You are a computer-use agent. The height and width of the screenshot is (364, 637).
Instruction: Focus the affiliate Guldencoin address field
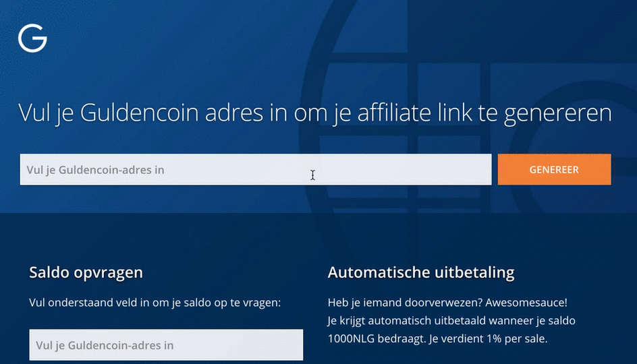click(256, 170)
